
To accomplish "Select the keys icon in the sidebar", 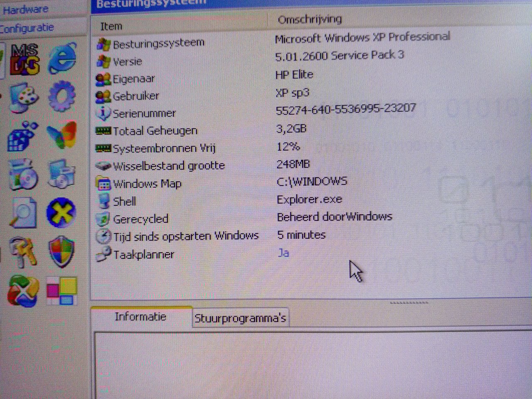I will pos(24,252).
